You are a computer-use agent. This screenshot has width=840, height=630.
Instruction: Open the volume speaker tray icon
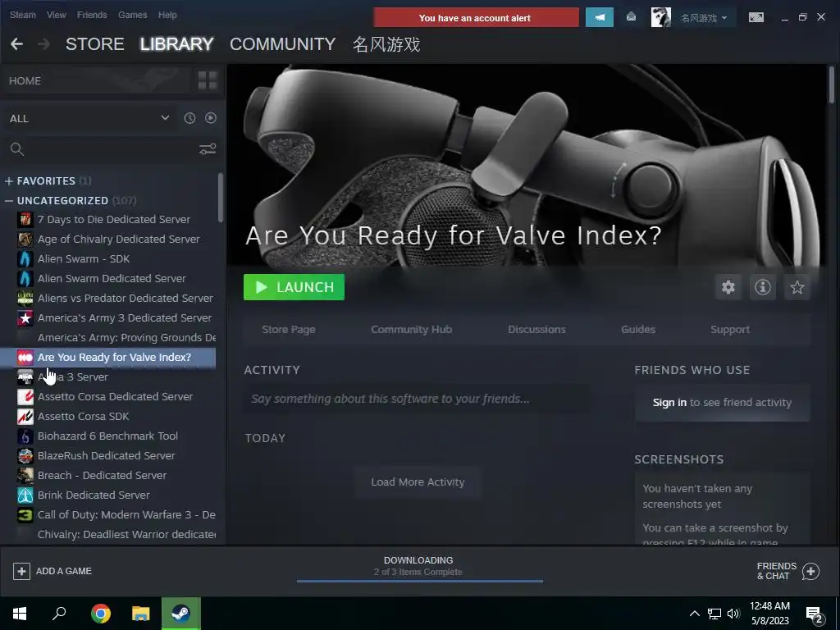tap(733, 614)
